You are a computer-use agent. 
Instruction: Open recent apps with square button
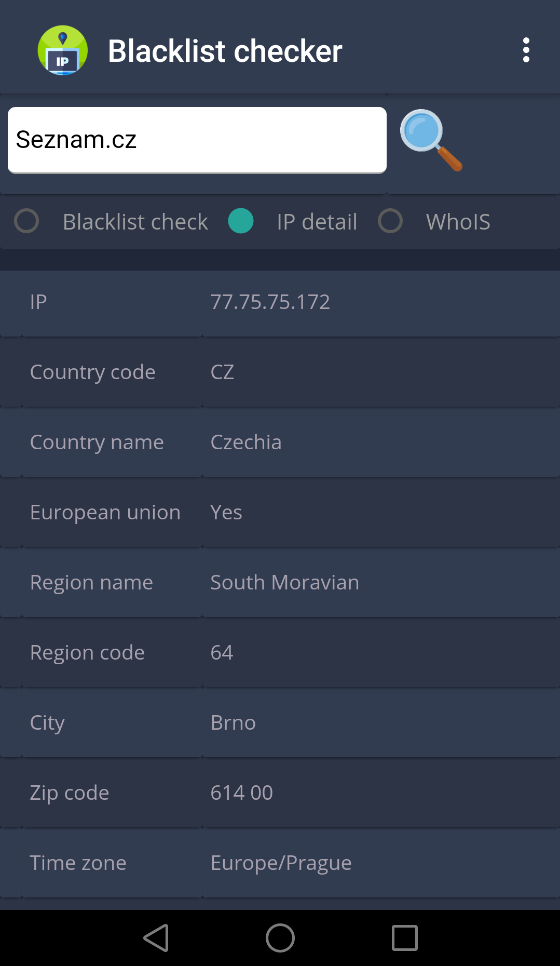404,938
